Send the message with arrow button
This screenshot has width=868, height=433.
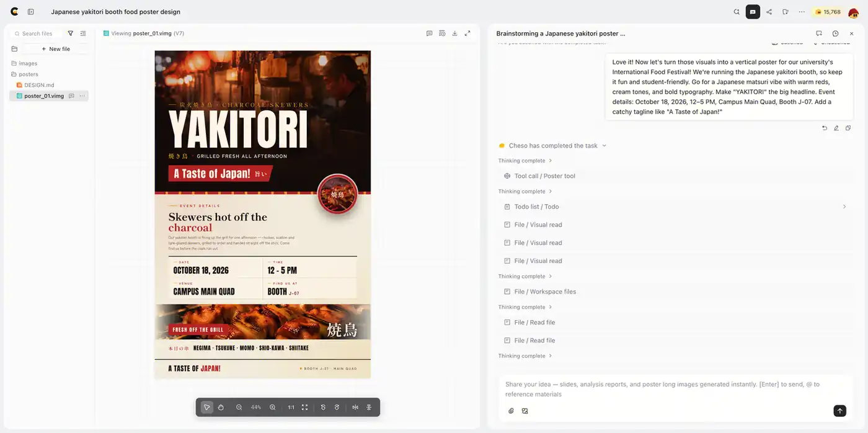pos(839,411)
